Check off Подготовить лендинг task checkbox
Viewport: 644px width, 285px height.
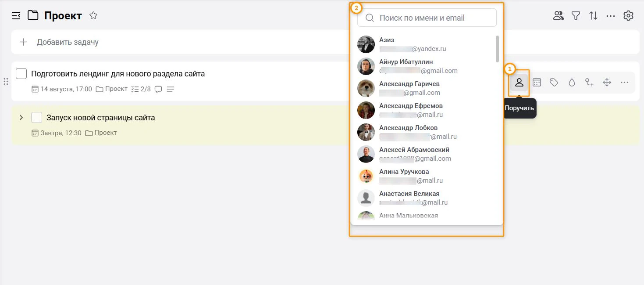pyautogui.click(x=21, y=74)
